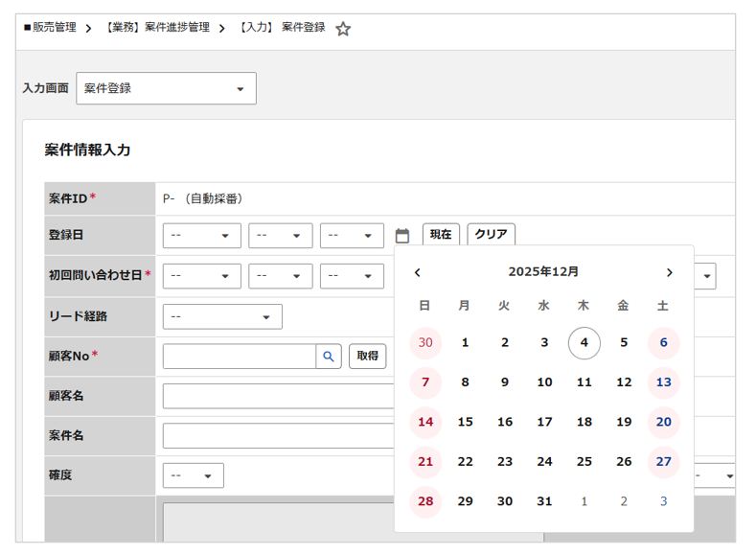Open the 入力画面 案件登録 dropdown
This screenshot has width=756, height=555.
167,88
